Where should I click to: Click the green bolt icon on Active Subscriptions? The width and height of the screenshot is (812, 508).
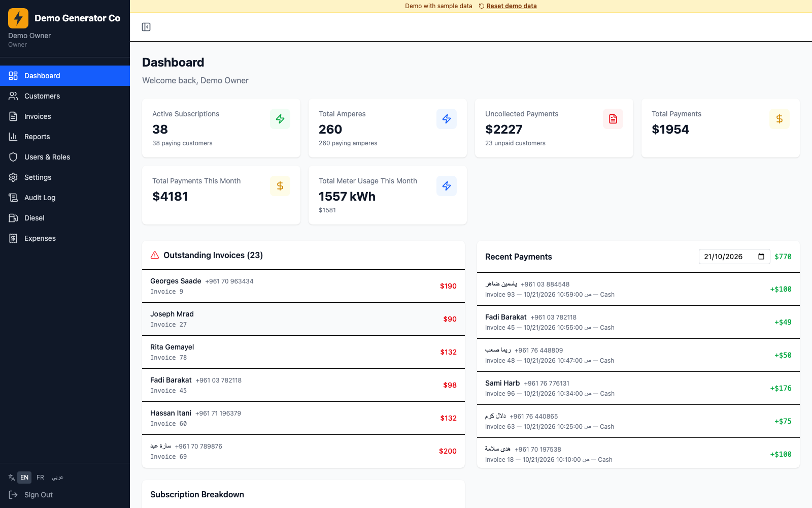(x=280, y=119)
